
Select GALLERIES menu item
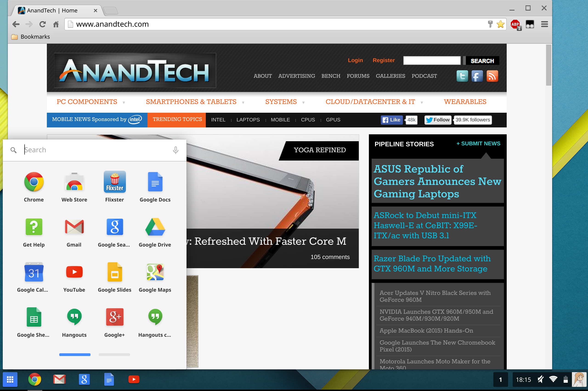390,76
